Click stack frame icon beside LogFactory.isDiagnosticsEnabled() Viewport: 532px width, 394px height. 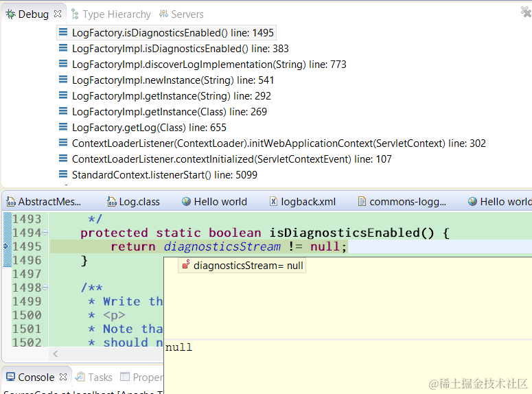[63, 32]
